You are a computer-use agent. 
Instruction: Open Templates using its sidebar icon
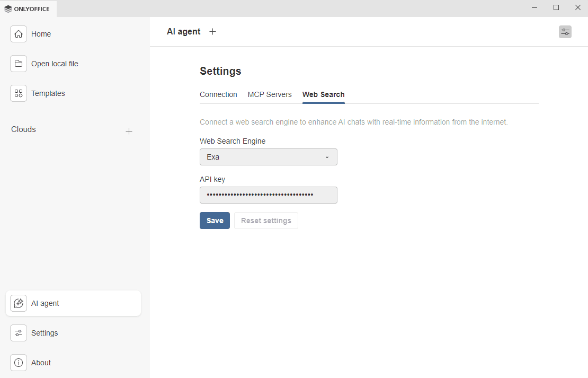click(19, 93)
